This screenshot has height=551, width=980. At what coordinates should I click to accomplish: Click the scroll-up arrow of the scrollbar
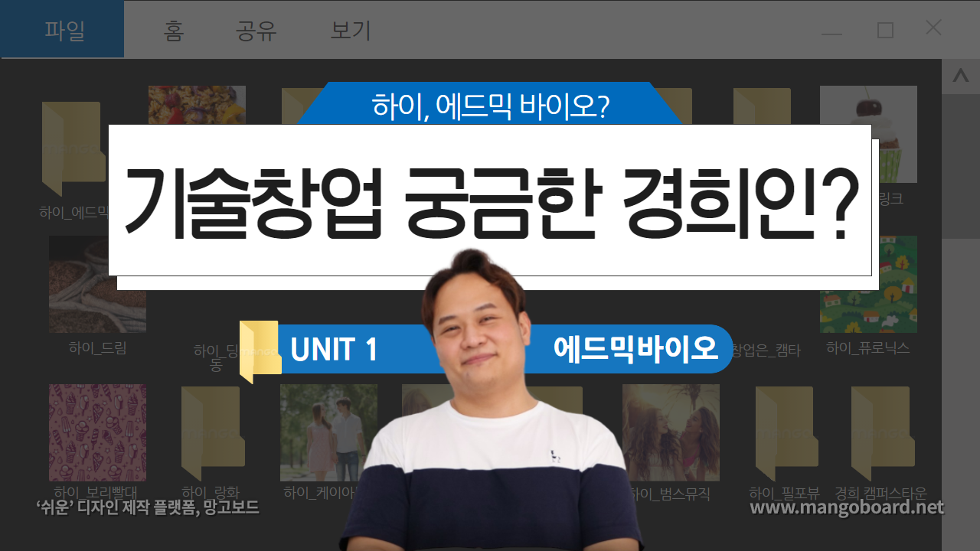[x=960, y=76]
